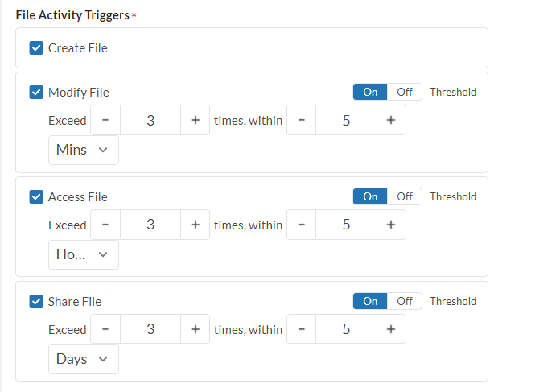556x392 pixels.
Task: Decrease Access File exceed count with minus
Action: 105,225
